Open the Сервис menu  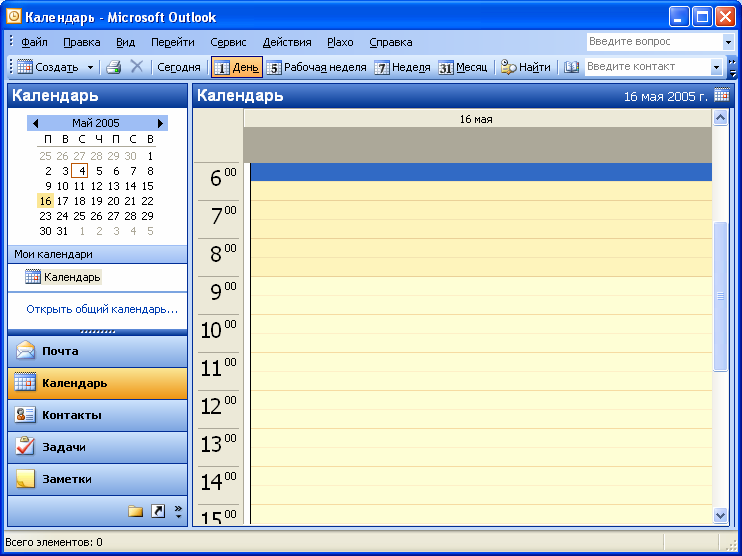click(x=228, y=42)
